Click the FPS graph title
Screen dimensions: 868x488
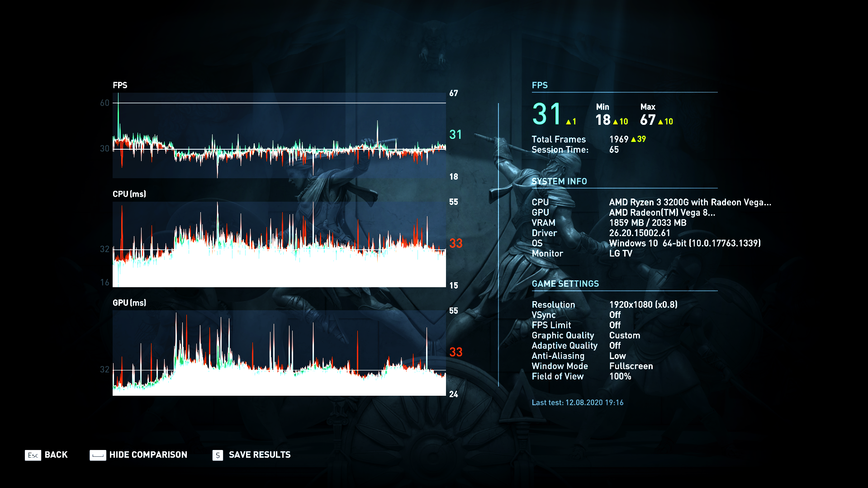click(x=120, y=85)
